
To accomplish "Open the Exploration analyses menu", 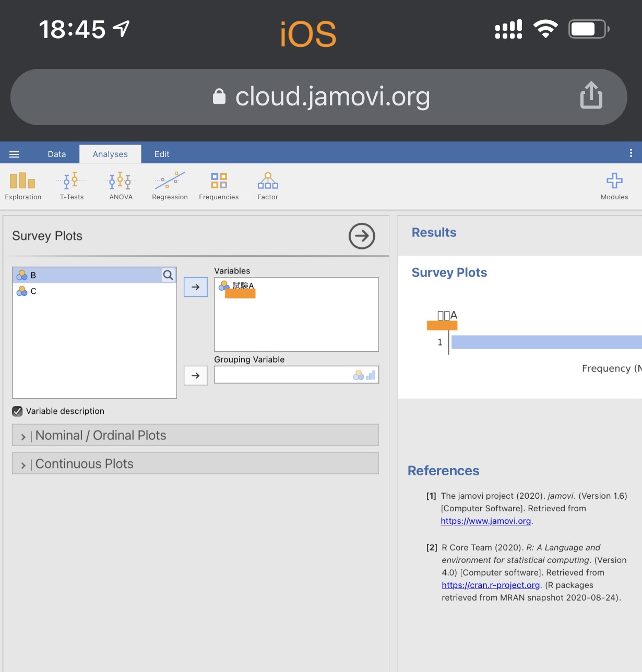I will [23, 186].
